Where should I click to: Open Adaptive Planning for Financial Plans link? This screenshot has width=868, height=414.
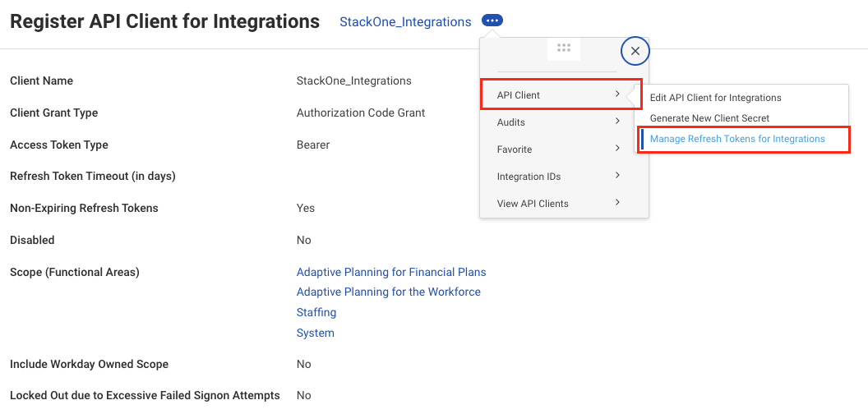tap(391, 272)
